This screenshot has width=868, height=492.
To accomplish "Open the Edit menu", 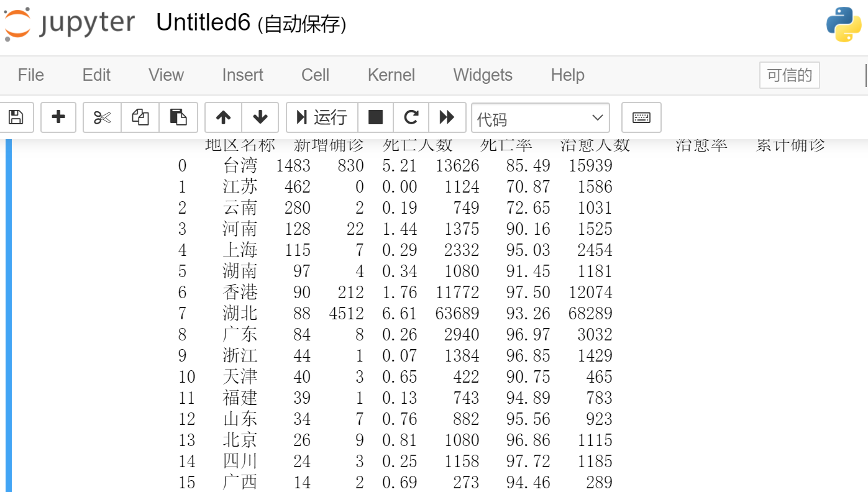I will [x=96, y=75].
